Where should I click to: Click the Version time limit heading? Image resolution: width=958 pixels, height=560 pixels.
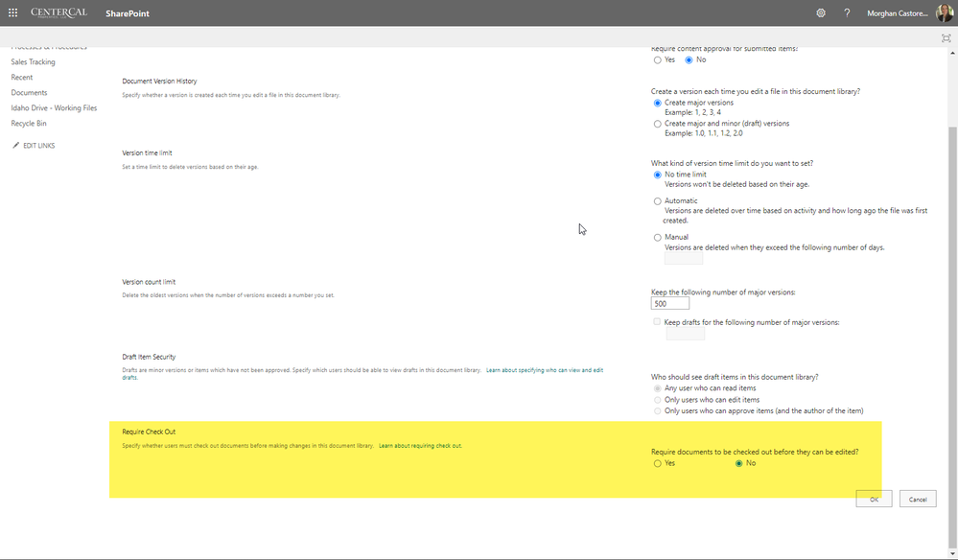[x=148, y=152]
